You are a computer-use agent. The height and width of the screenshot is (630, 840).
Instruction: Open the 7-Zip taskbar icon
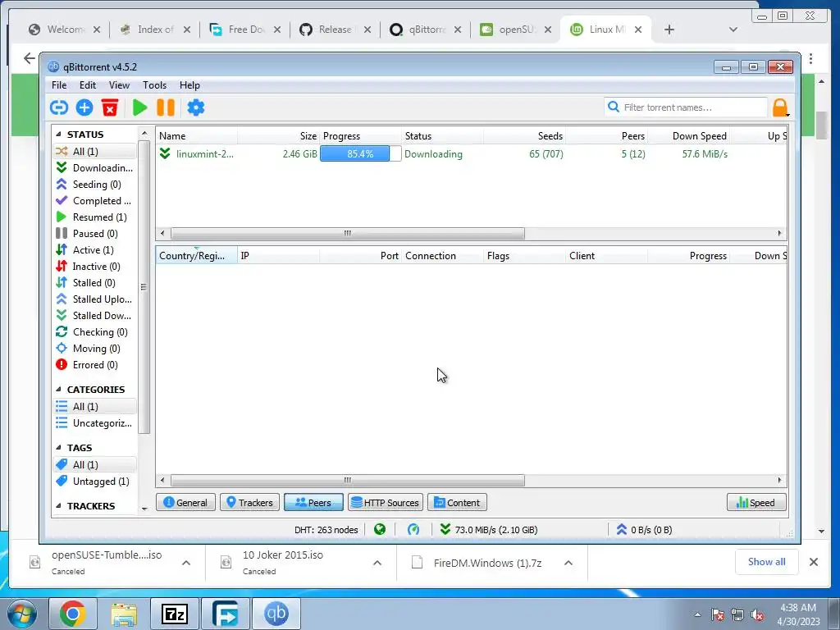pyautogui.click(x=175, y=614)
